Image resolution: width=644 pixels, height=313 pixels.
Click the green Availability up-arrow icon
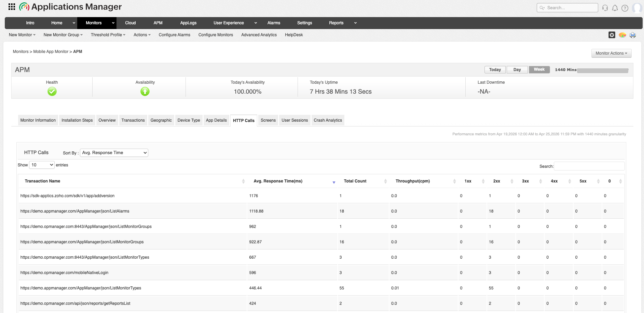145,91
